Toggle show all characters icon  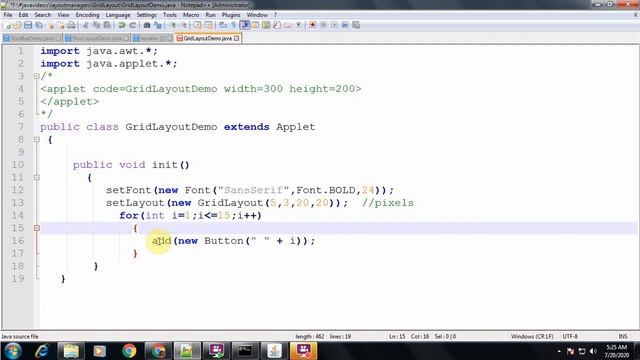point(233,25)
